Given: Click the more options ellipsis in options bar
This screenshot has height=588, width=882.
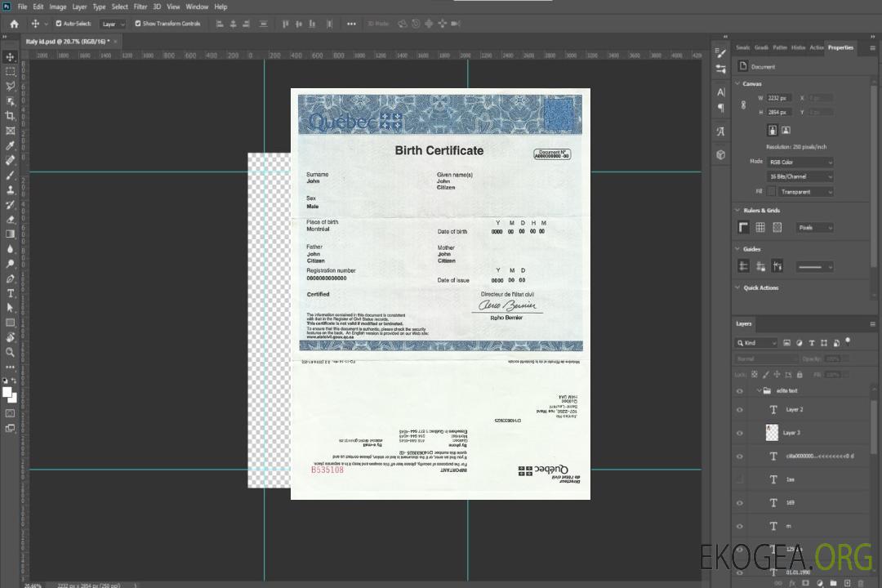Looking at the screenshot, I should (351, 24).
